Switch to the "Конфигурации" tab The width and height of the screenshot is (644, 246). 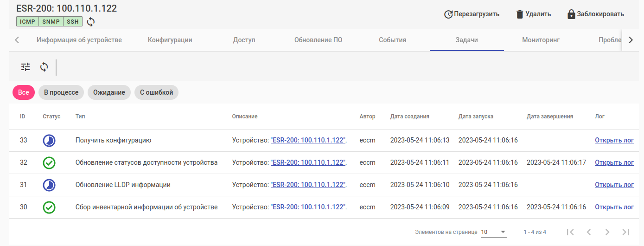click(x=170, y=40)
